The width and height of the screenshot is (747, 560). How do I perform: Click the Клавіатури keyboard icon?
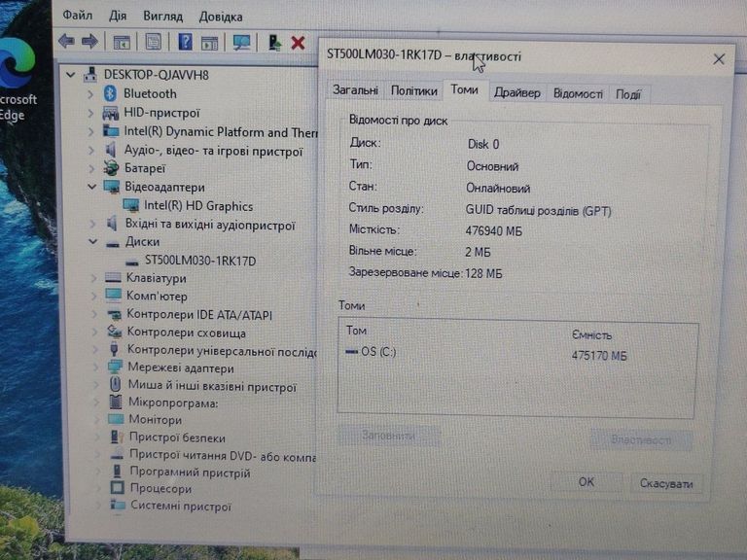pos(113,278)
